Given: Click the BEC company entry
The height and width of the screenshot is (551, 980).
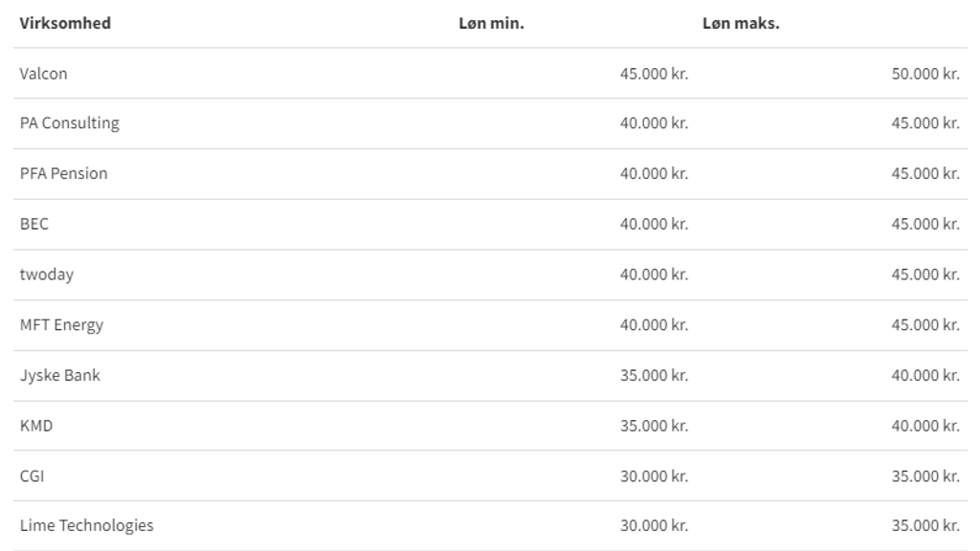Looking at the screenshot, I should 34,224.
